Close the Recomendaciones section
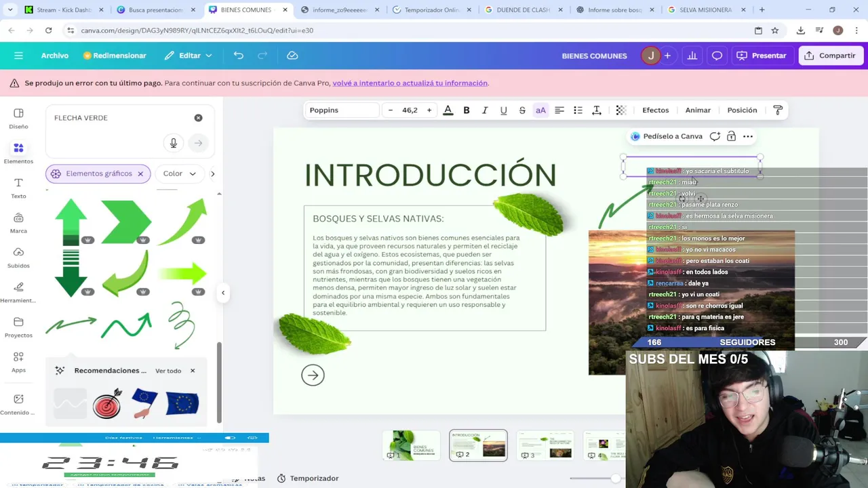Image resolution: width=868 pixels, height=488 pixels. pos(193,371)
